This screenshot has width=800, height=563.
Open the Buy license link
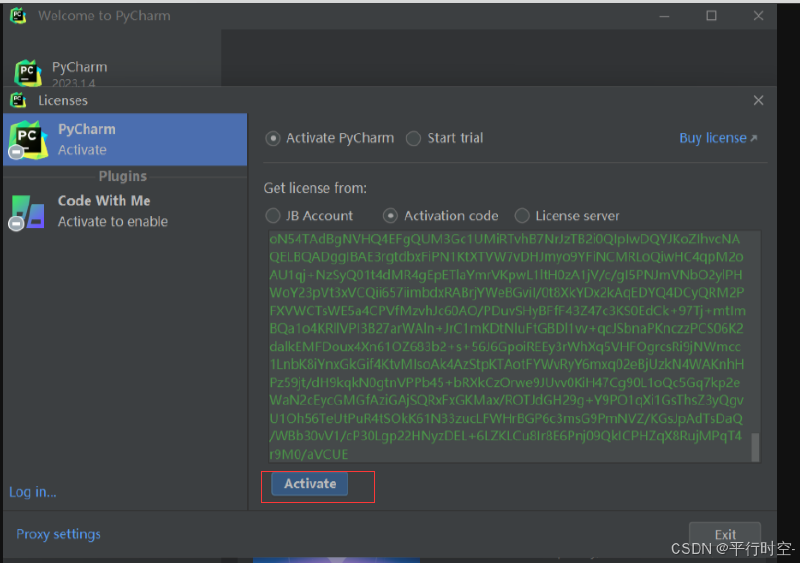click(x=718, y=138)
